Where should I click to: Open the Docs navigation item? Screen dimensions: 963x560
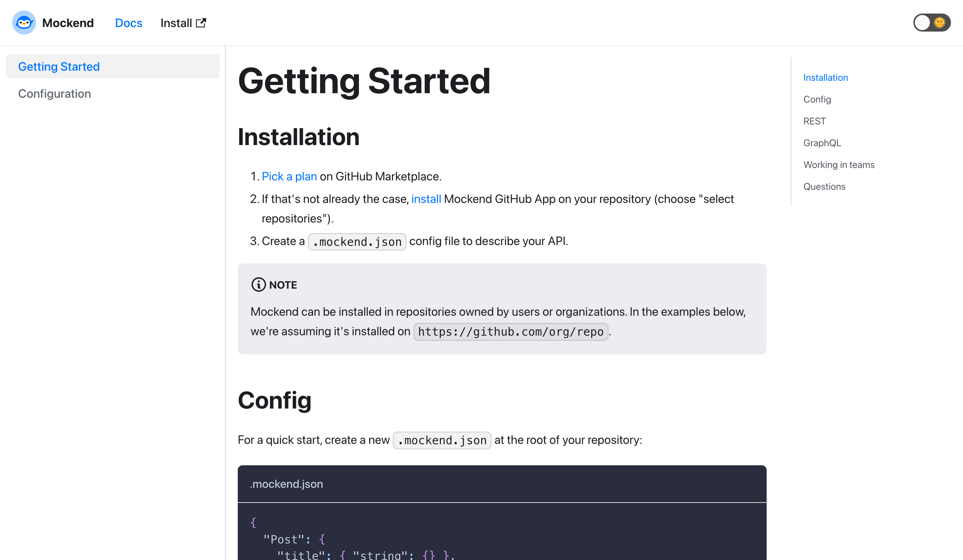pyautogui.click(x=128, y=23)
